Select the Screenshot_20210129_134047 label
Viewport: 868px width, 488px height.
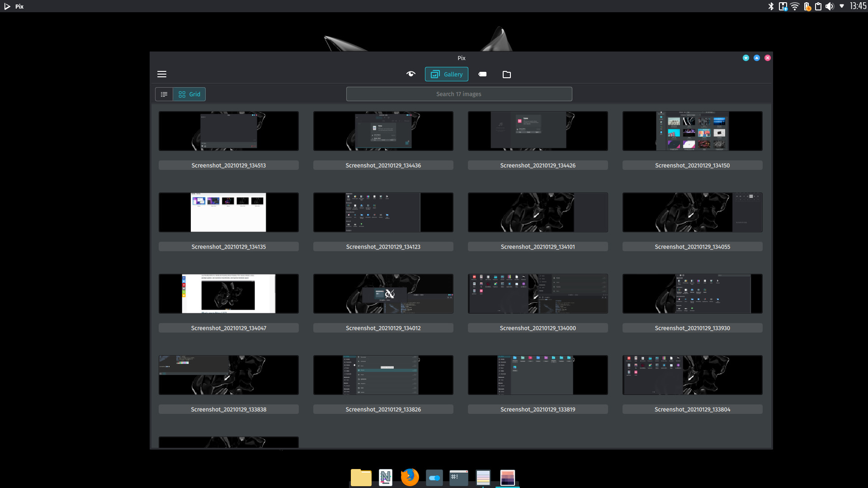[x=228, y=328]
